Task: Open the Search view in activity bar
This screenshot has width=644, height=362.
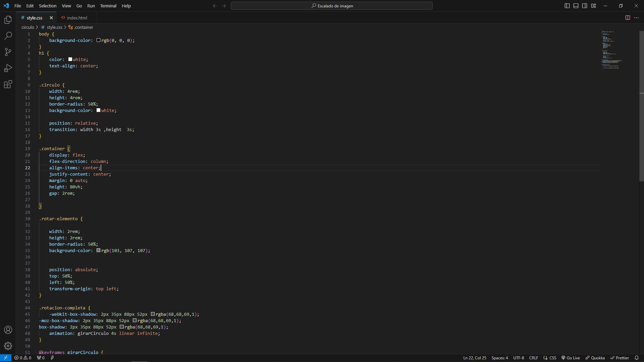Action: coord(8,36)
